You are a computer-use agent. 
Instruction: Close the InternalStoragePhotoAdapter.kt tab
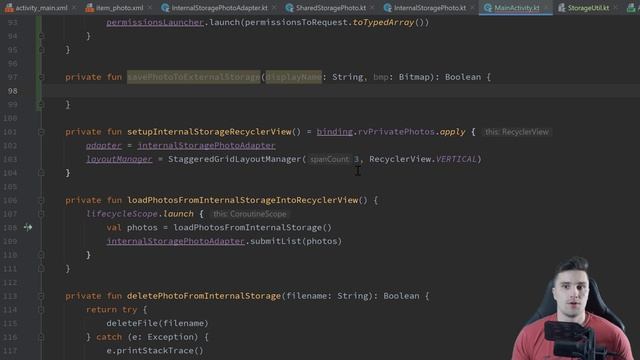coord(274,8)
